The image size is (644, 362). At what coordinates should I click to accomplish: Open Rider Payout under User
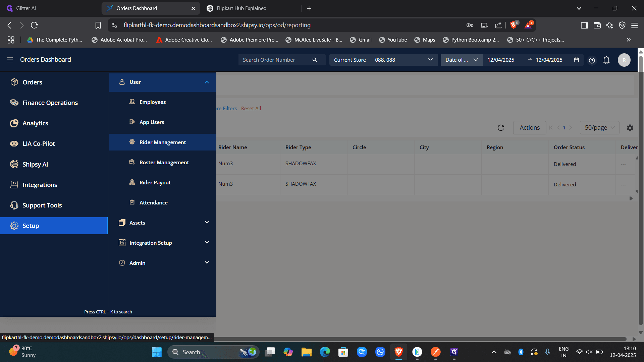[x=162, y=182]
